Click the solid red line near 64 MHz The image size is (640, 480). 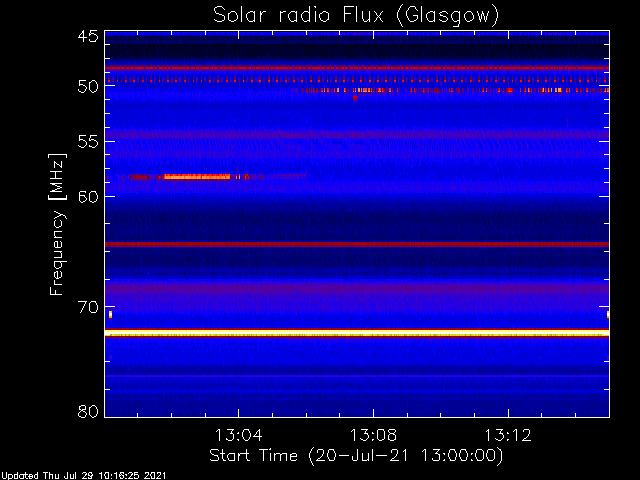357,244
